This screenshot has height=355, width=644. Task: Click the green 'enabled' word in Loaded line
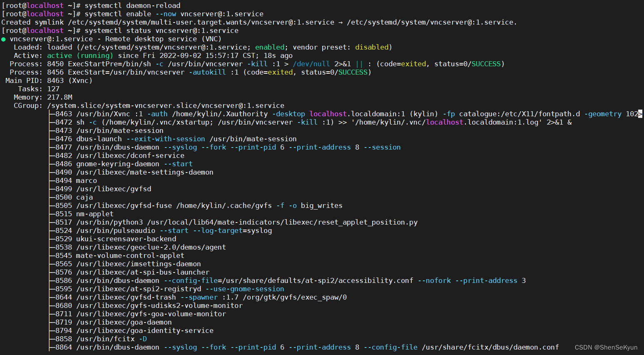270,47
